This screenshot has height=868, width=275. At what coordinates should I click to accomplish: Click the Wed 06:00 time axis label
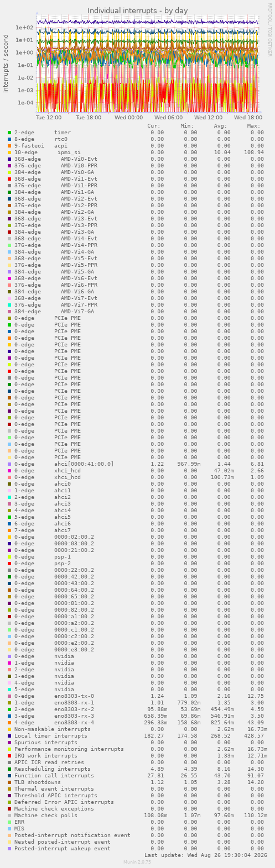(168, 117)
